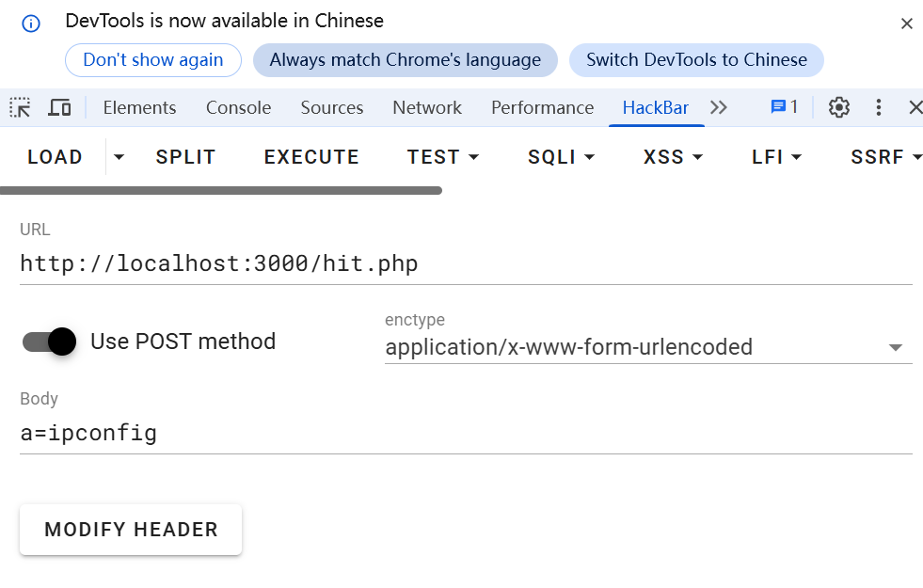Open DevTools settings gear
This screenshot has height=588, width=923.
click(x=839, y=107)
